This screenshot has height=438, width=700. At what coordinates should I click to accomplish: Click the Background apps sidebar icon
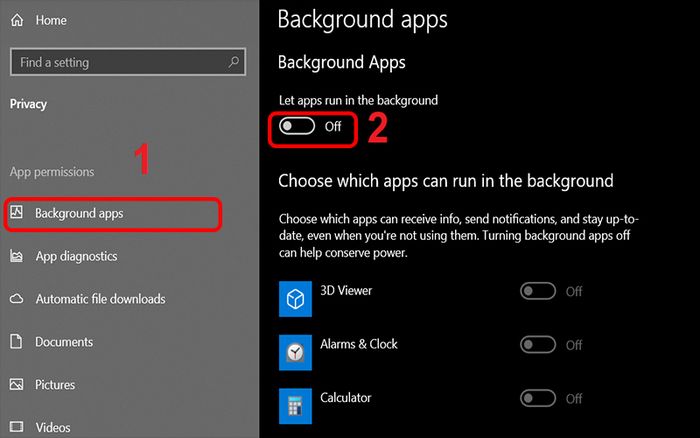(17, 212)
